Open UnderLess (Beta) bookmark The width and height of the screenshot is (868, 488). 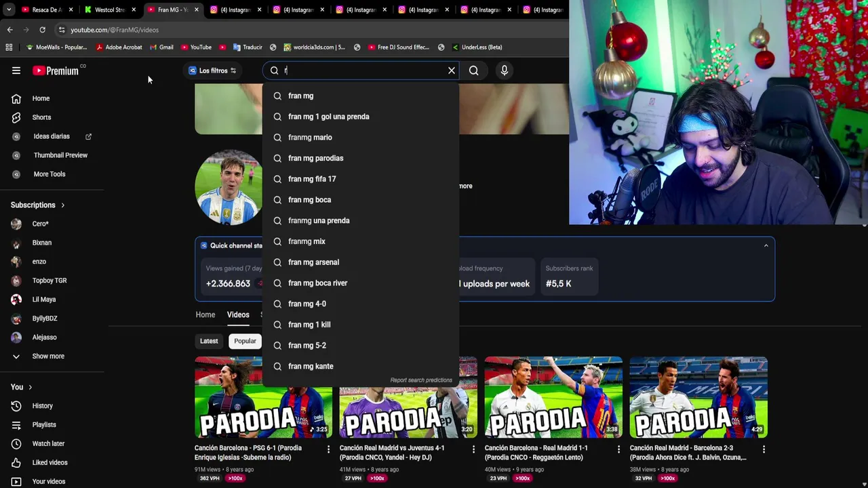[477, 47]
